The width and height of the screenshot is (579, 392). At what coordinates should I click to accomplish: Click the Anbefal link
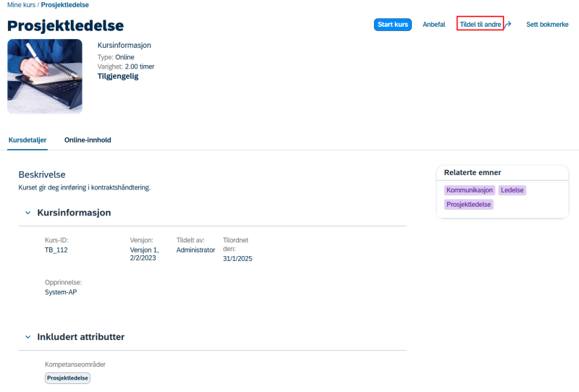point(434,25)
